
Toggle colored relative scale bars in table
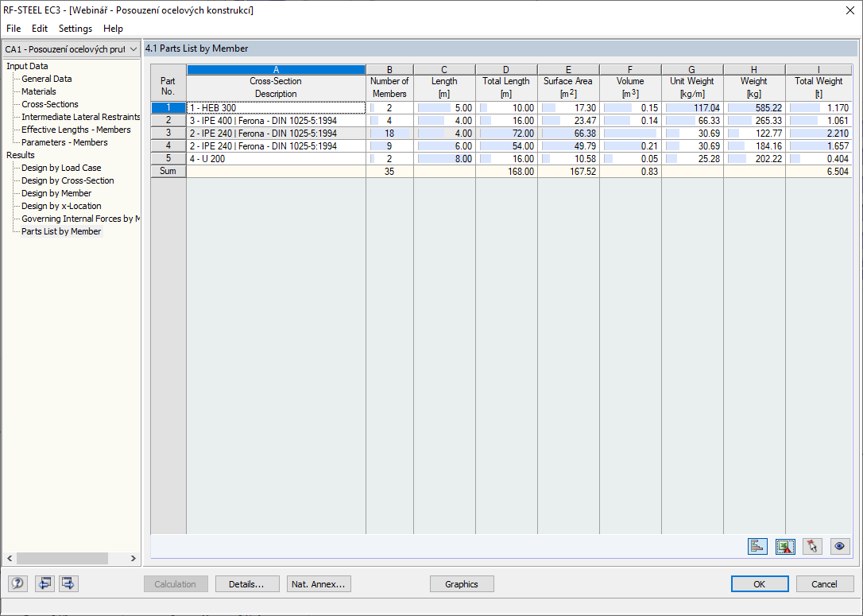(x=757, y=546)
